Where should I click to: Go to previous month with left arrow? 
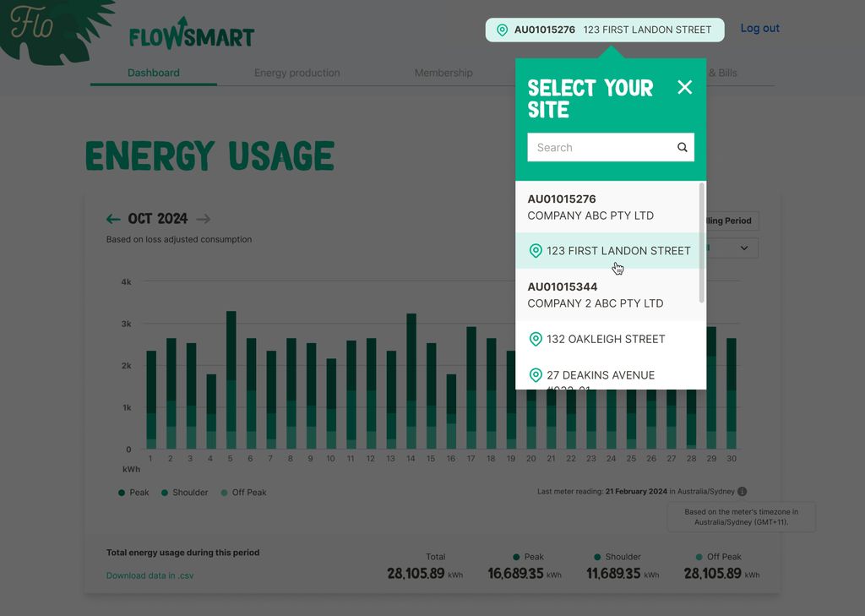[113, 219]
